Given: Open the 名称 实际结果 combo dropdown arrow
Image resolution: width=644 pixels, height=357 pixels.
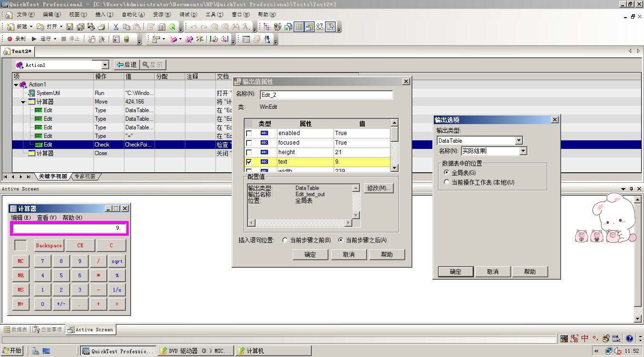Looking at the screenshot, I should click(523, 151).
